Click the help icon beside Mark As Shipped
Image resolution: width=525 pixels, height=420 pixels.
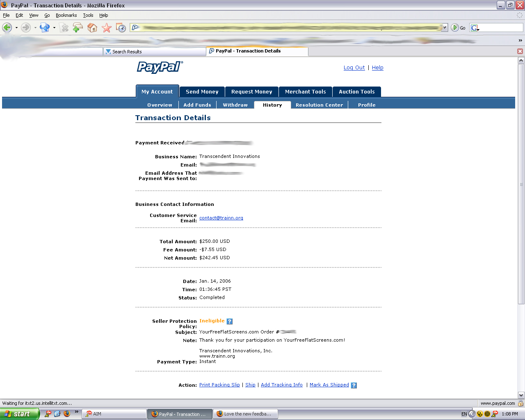pos(354,385)
